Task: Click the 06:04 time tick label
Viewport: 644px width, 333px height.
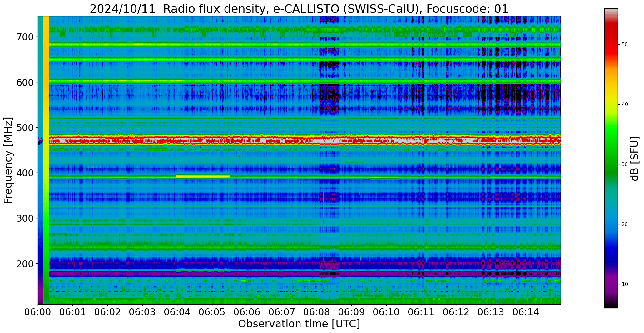Action: click(177, 312)
